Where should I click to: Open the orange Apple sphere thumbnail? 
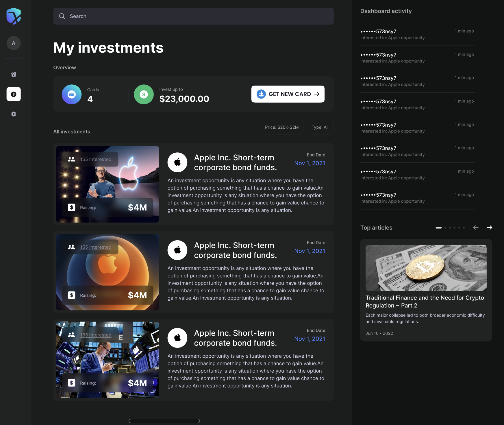click(x=108, y=272)
